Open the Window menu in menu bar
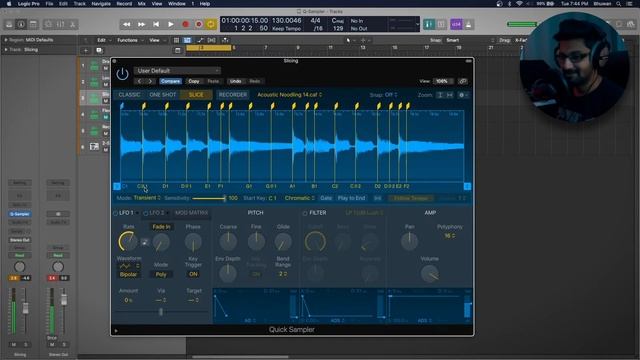The width and height of the screenshot is (640, 360). 177,4
